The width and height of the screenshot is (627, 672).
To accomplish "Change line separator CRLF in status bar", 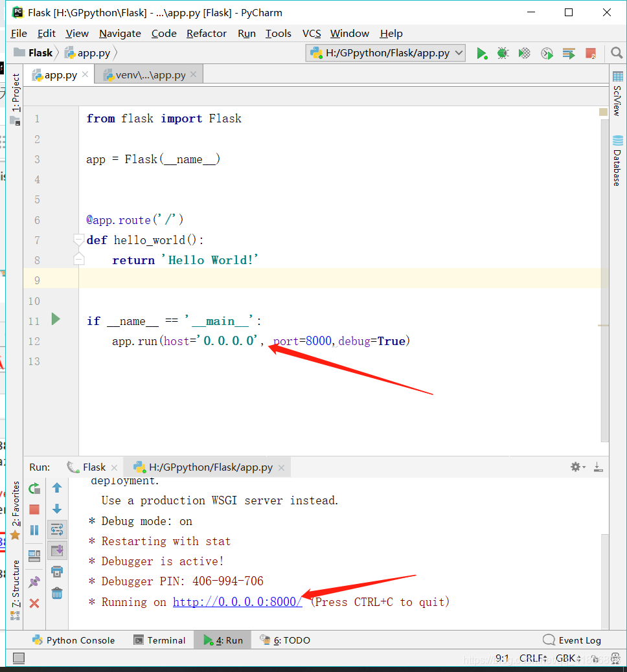I will coord(533,658).
